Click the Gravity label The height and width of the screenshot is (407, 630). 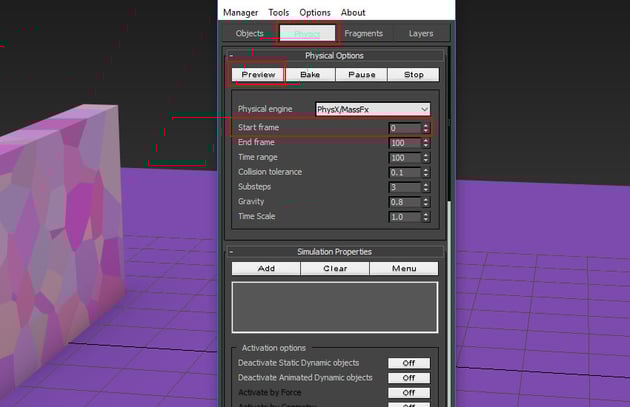251,202
